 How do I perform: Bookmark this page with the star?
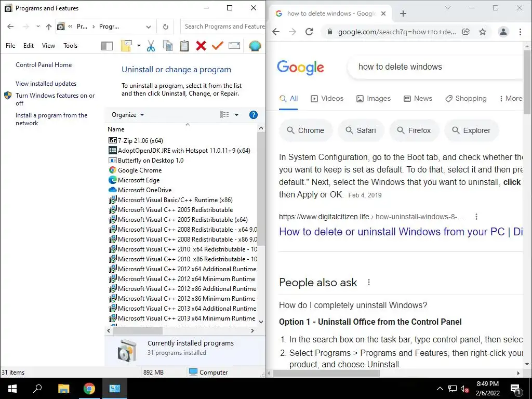point(483,32)
